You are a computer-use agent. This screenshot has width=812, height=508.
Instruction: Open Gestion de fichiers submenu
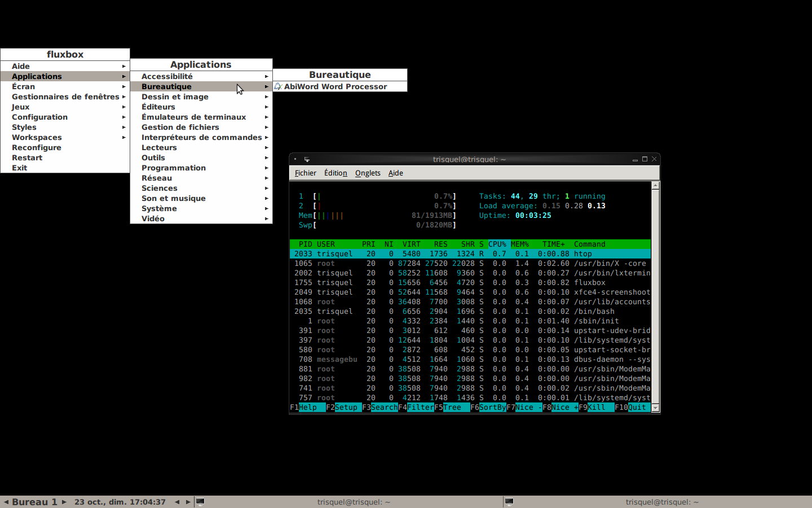click(201, 127)
